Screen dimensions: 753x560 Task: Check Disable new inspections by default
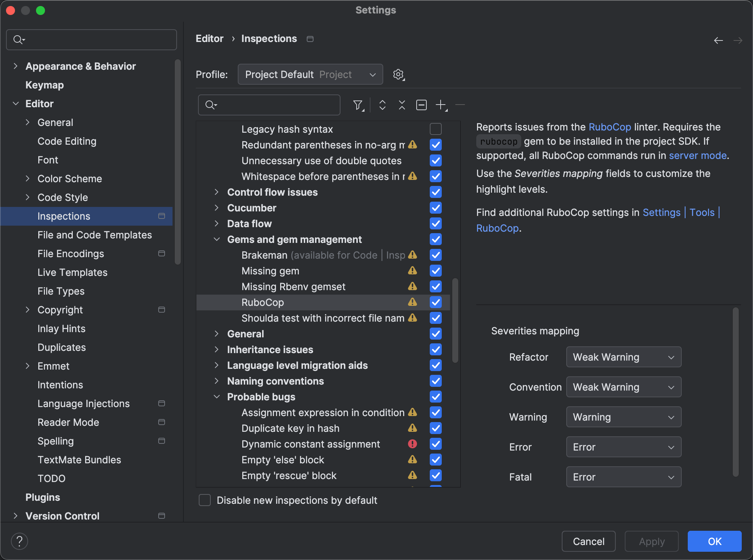click(x=205, y=500)
